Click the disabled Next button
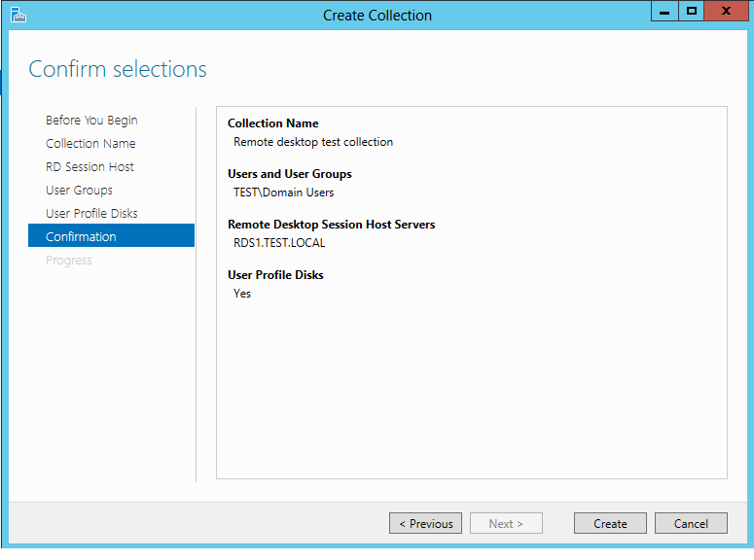 coord(506,523)
